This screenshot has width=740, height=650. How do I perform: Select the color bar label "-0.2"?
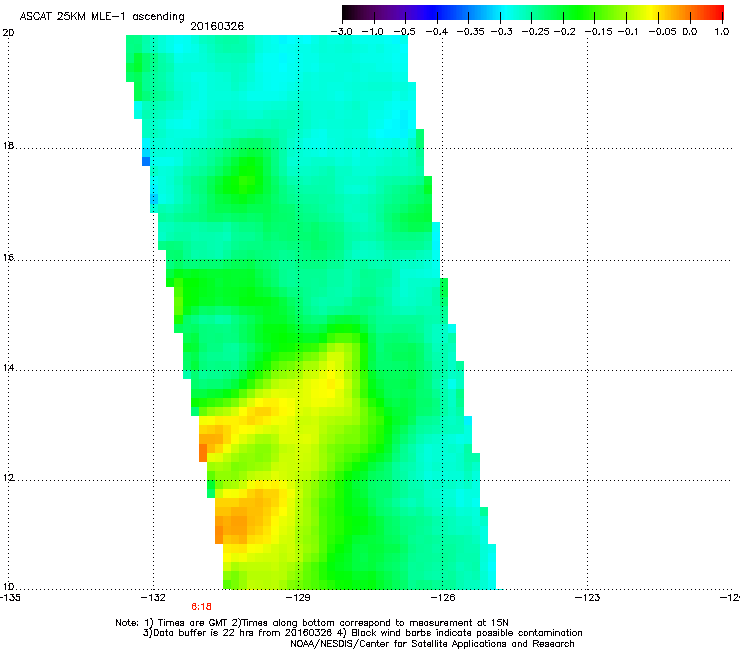tap(564, 32)
